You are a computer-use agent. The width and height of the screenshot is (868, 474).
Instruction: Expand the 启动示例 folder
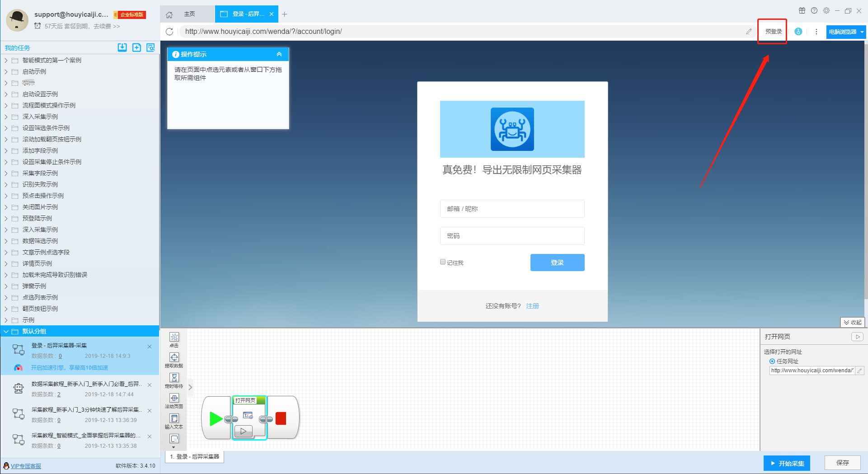pos(6,71)
